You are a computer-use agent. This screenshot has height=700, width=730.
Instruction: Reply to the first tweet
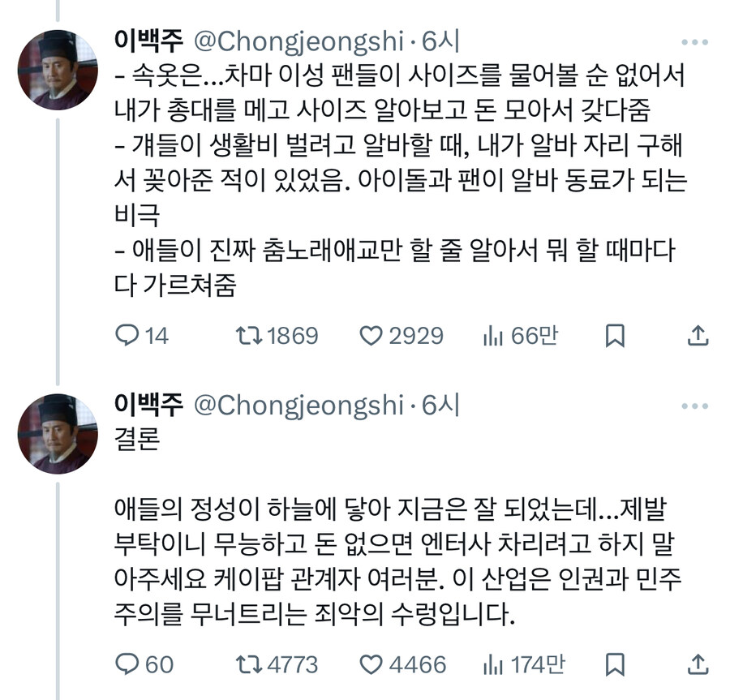(x=130, y=335)
